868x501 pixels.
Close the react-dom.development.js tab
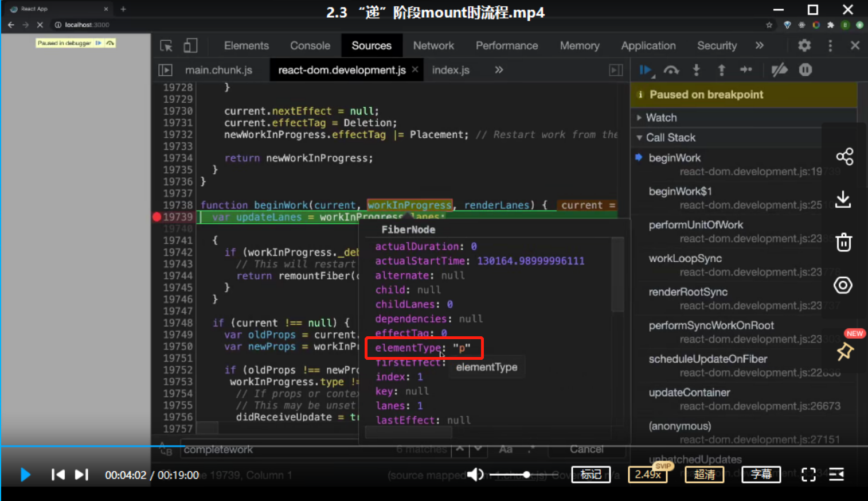coord(415,69)
